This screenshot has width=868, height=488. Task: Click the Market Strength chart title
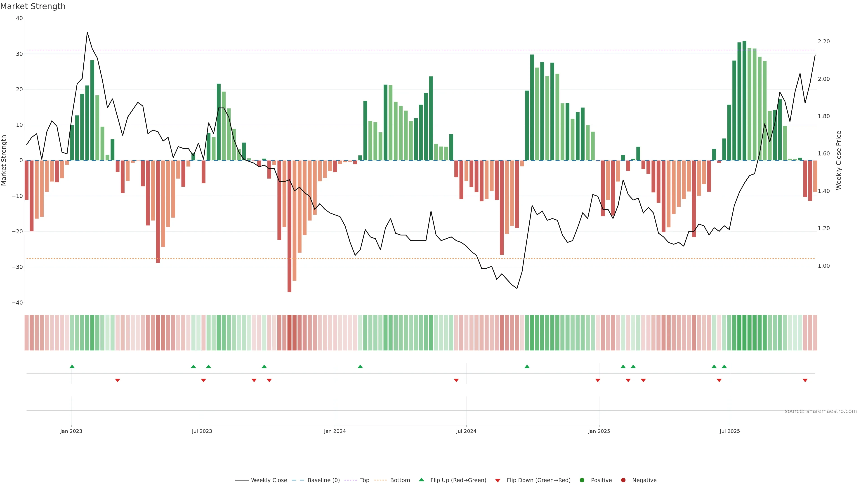(x=33, y=6)
